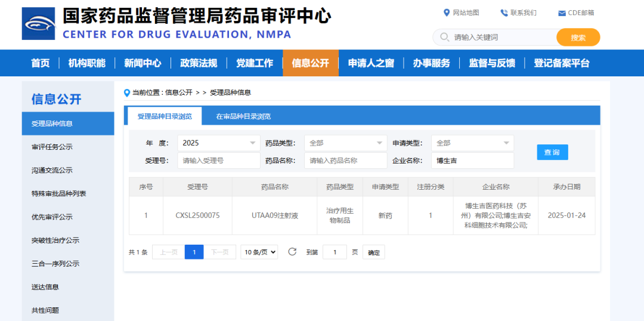This screenshot has width=644, height=321.
Task: Click the 共 1 条 total count text
Action: pos(138,252)
